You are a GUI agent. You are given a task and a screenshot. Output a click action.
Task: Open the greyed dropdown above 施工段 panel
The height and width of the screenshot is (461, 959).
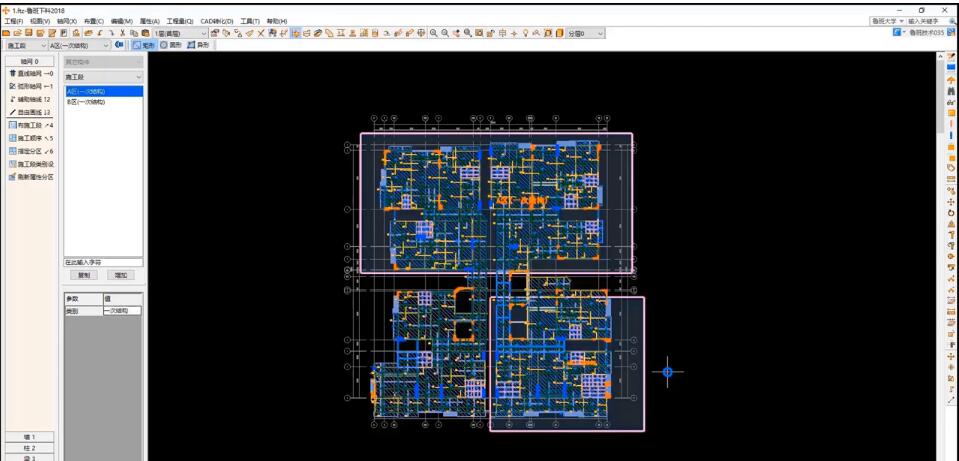coord(103,62)
